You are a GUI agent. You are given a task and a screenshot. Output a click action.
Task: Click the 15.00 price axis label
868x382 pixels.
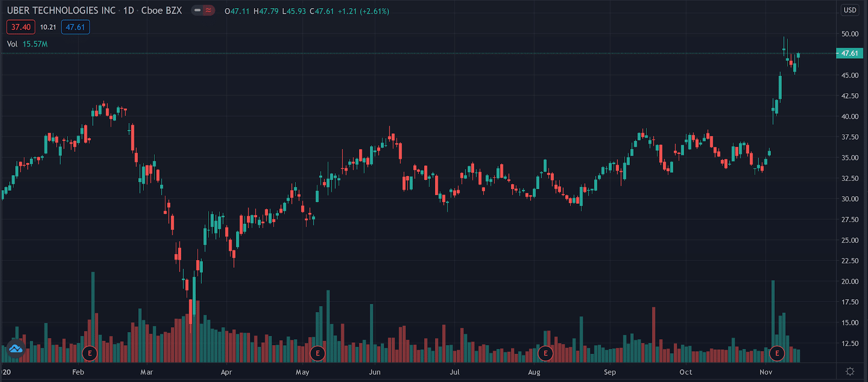coord(850,322)
